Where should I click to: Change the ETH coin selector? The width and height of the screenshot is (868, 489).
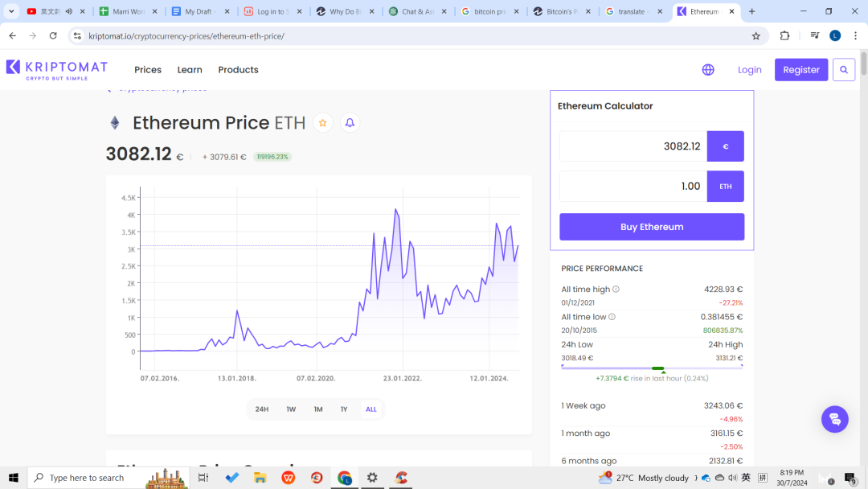(725, 186)
